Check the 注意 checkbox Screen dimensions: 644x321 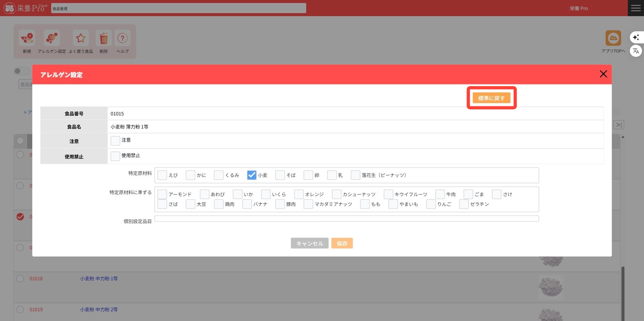(116, 141)
